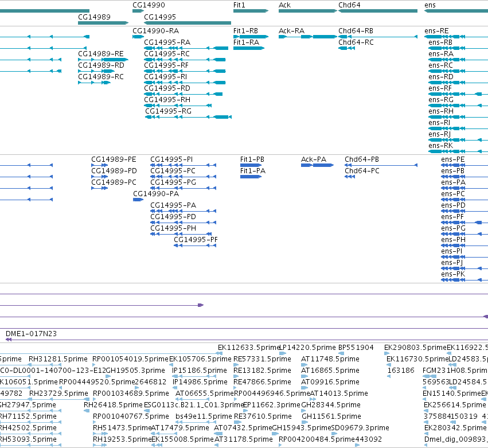The width and height of the screenshot is (488, 448).
Task: Select transcript CG14995-RD
Action: [184, 94]
